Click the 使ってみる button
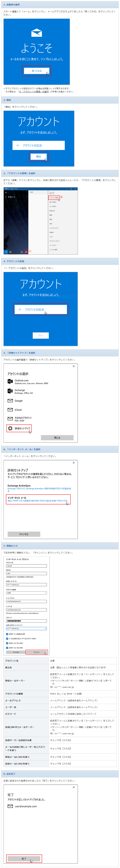Image resolution: width=120 pixels, height=868 pixels. [x=37, y=71]
